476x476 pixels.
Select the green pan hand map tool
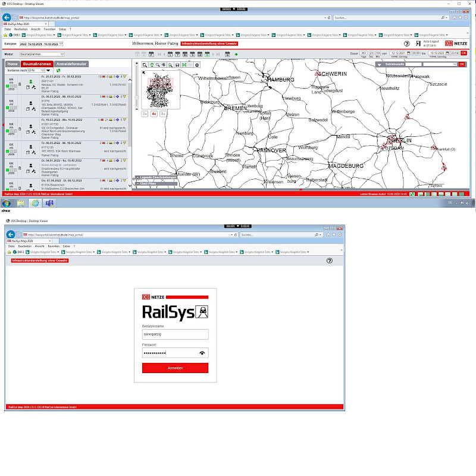(x=152, y=65)
